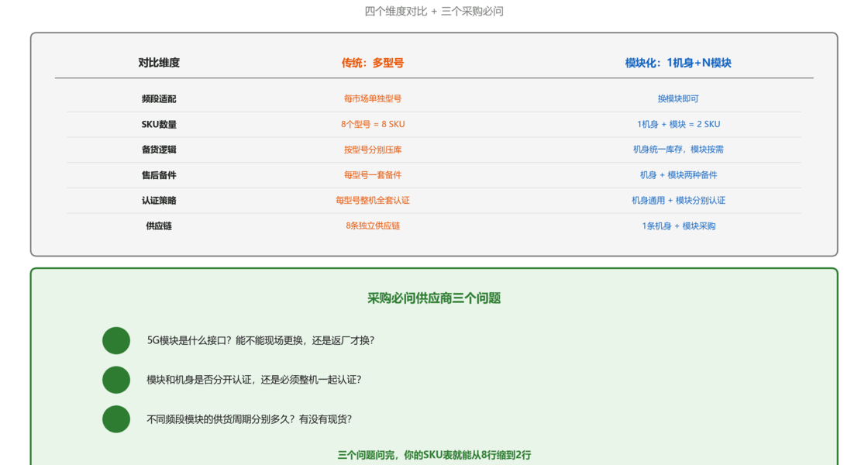
Task: Select the row label 认证策略
Action: click(159, 201)
